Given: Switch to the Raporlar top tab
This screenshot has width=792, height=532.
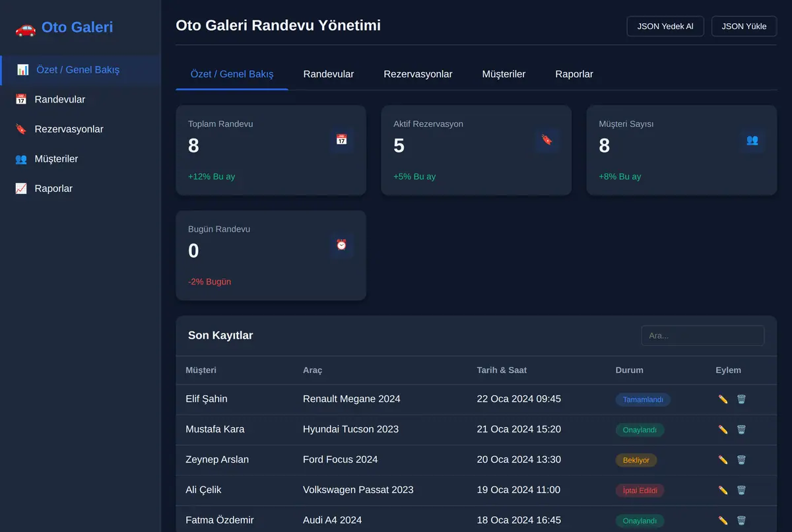Looking at the screenshot, I should (574, 74).
